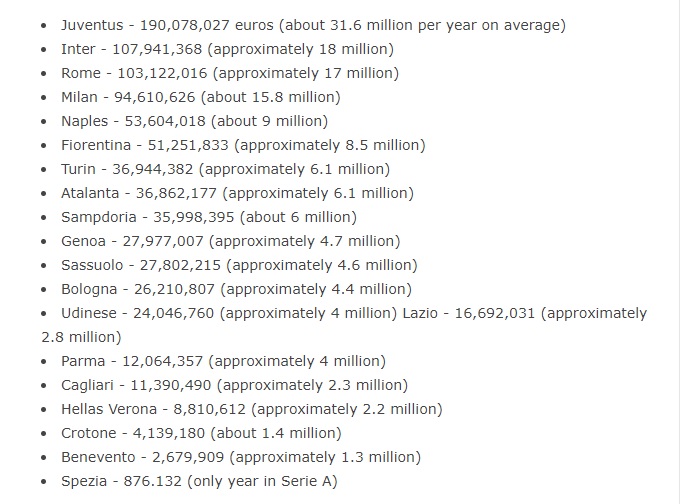This screenshot has width=693, height=504.
Task: Select the Crotone list item
Action: coord(201,433)
